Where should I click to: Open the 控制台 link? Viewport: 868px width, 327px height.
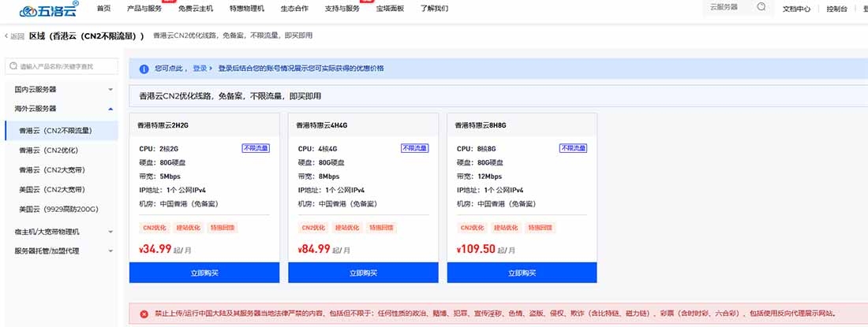(836, 9)
